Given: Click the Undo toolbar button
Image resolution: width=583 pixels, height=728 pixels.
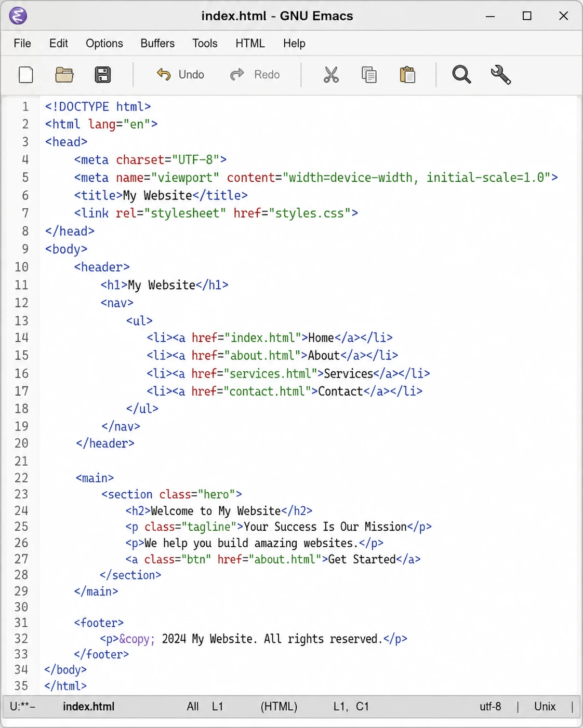Looking at the screenshot, I should [x=180, y=75].
